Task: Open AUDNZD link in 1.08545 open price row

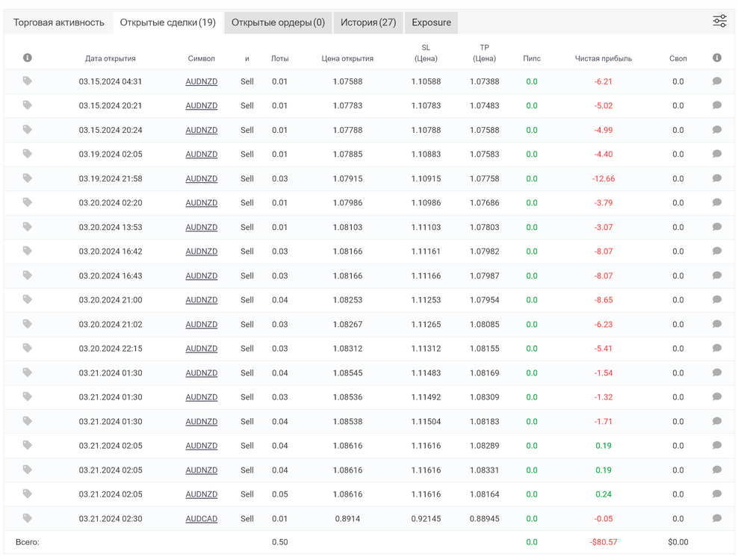Action: (202, 373)
